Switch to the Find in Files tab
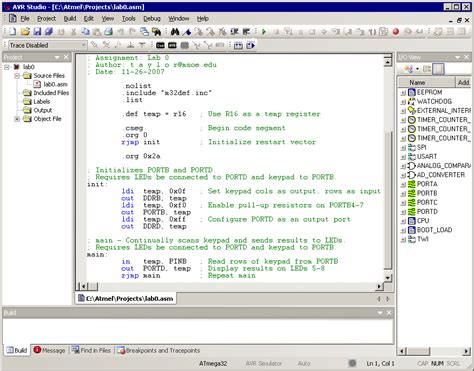 91,350
